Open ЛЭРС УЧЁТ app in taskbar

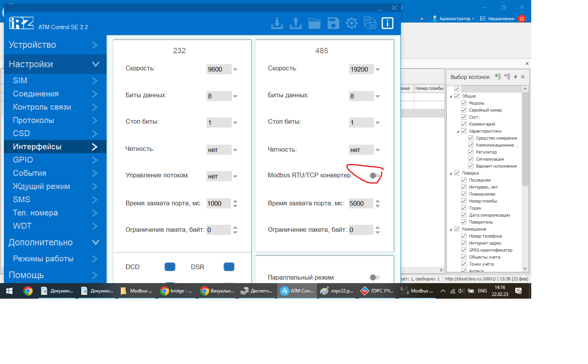click(377, 291)
